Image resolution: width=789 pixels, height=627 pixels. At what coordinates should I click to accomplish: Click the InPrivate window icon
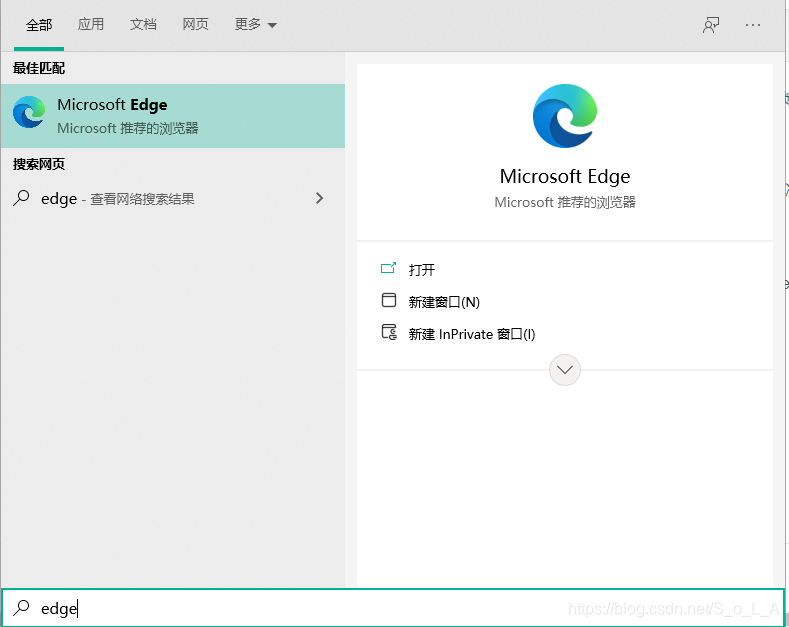[389, 332]
